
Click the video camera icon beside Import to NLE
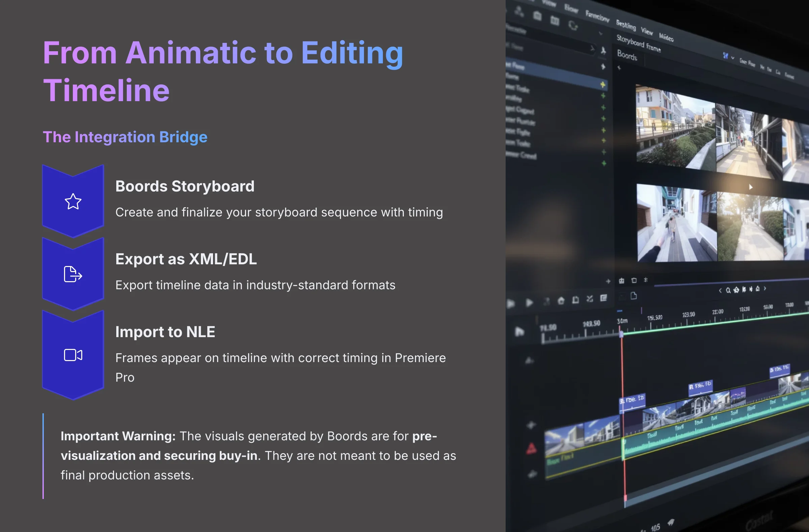73,355
